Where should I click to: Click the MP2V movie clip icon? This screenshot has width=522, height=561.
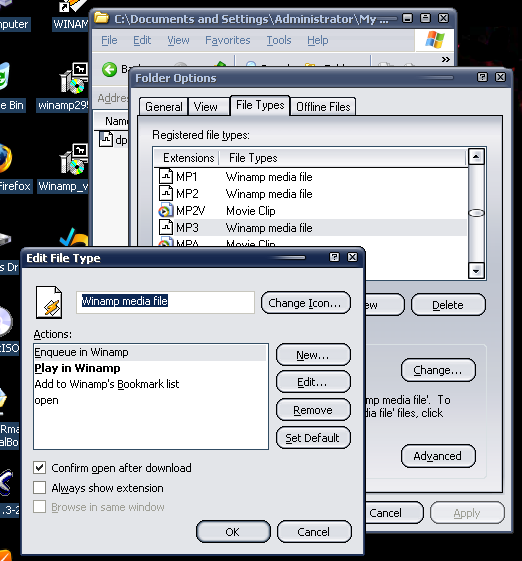click(x=166, y=211)
